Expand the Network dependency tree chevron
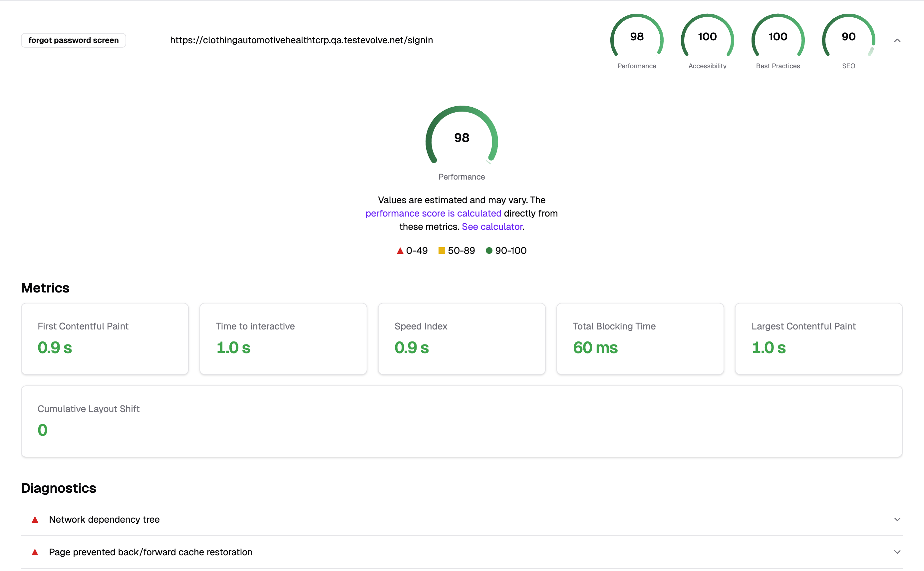Screen dimensions: 924x571 click(x=897, y=519)
